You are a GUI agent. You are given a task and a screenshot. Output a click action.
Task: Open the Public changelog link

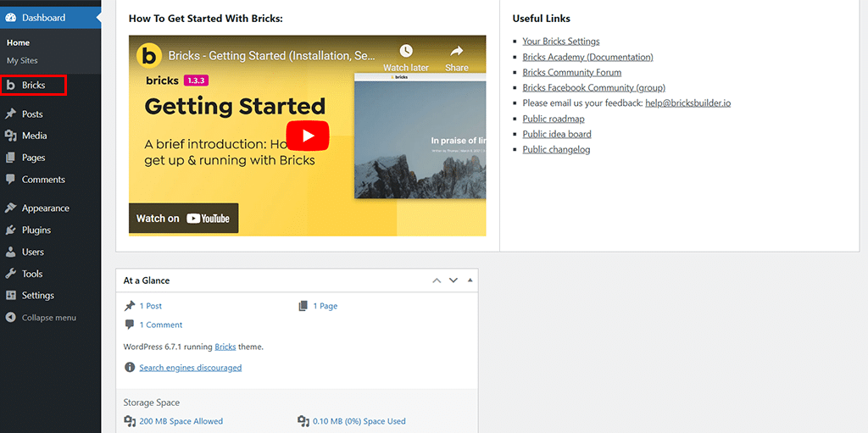tap(556, 149)
